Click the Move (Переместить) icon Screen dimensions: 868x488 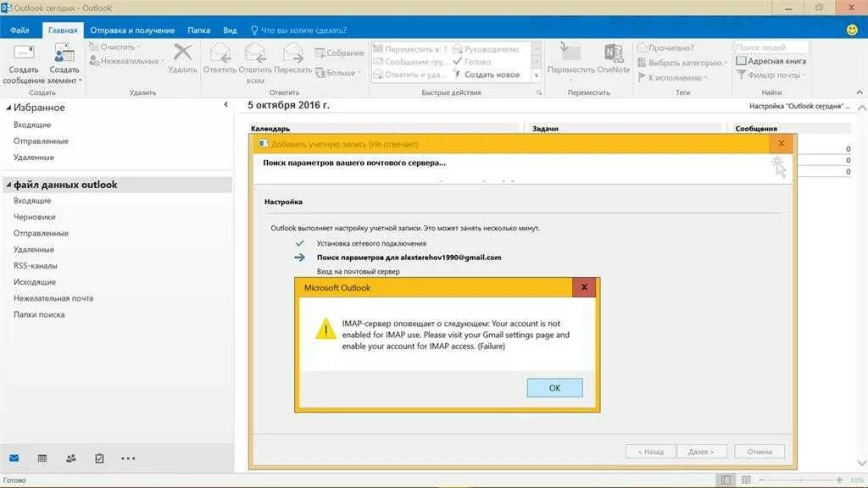click(x=570, y=53)
